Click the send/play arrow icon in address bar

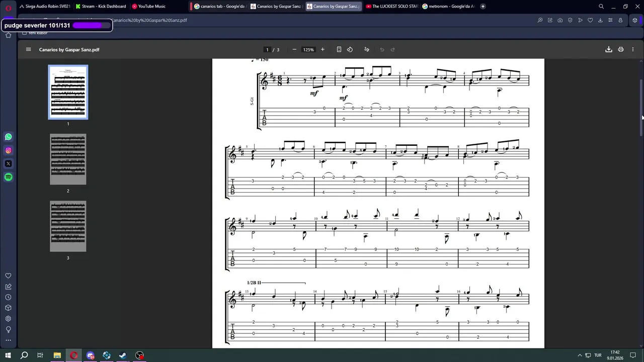click(580, 20)
